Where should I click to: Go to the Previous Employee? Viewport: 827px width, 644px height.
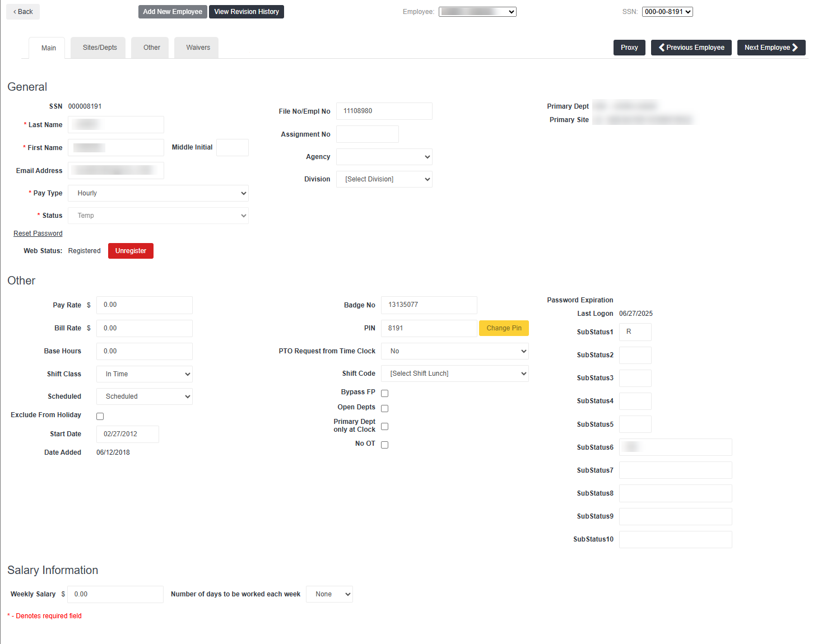(x=691, y=48)
